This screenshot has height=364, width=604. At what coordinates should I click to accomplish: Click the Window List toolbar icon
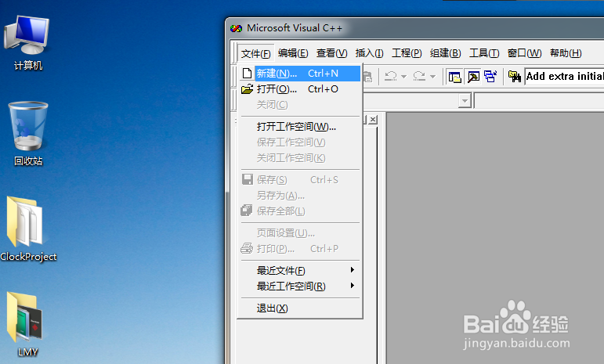tap(490, 77)
